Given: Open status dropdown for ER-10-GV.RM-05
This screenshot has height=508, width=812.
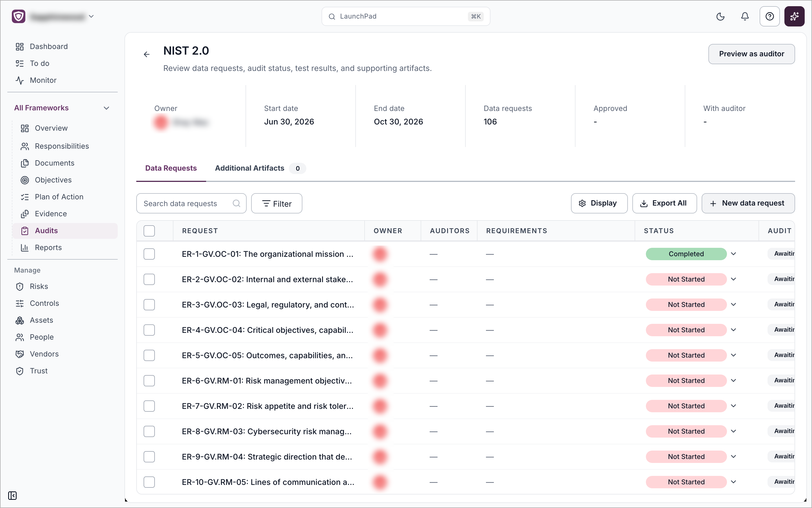Looking at the screenshot, I should [734, 482].
